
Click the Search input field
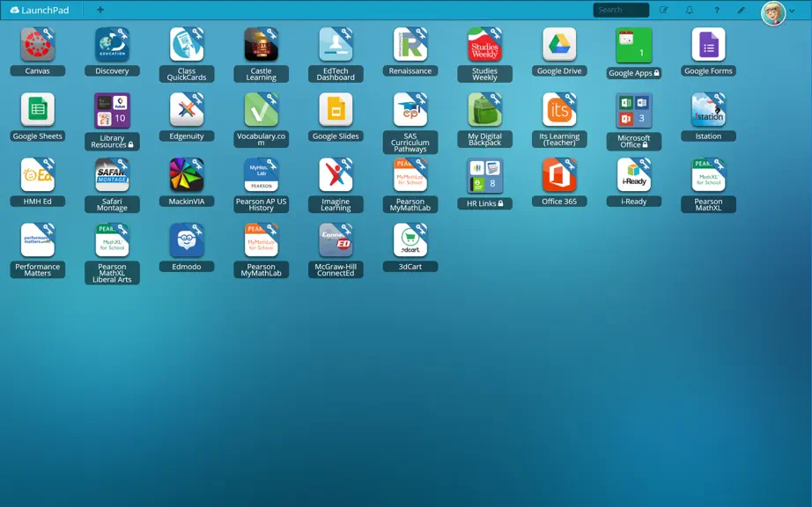click(621, 10)
